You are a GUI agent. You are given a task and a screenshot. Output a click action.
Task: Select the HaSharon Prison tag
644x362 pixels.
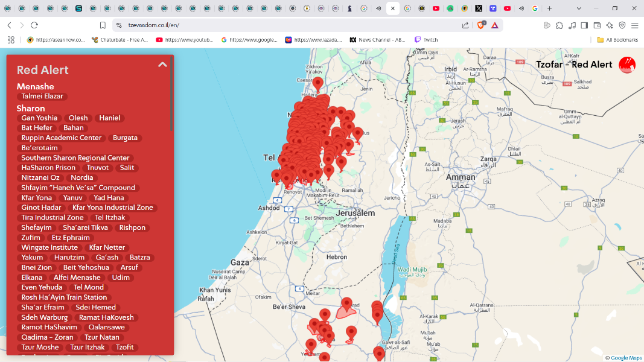[x=48, y=168]
